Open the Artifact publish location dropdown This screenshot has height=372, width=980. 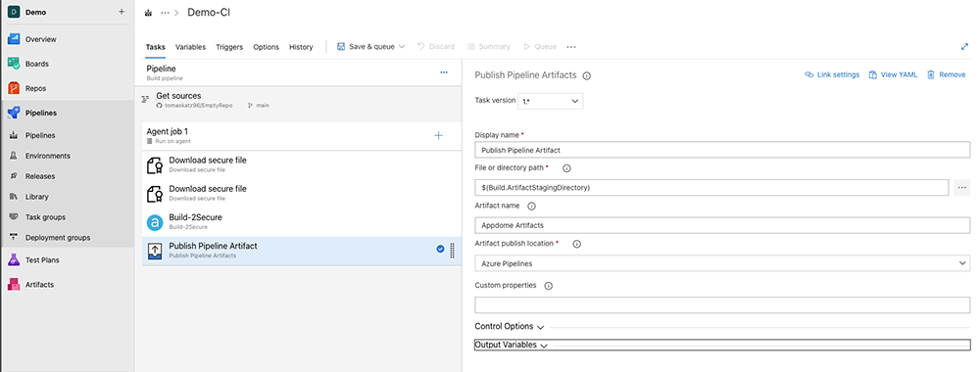pos(722,263)
